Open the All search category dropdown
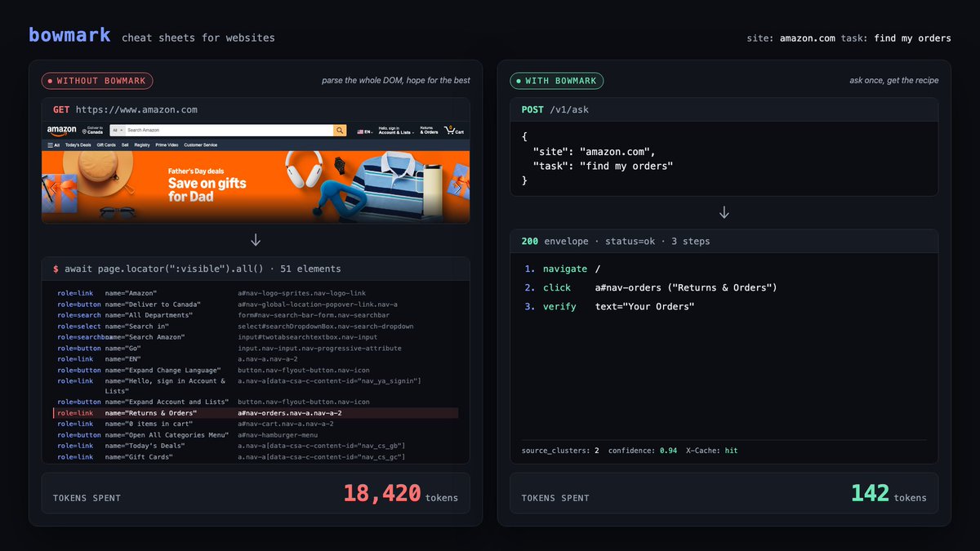Screen dimensions: 980x551 coord(117,130)
